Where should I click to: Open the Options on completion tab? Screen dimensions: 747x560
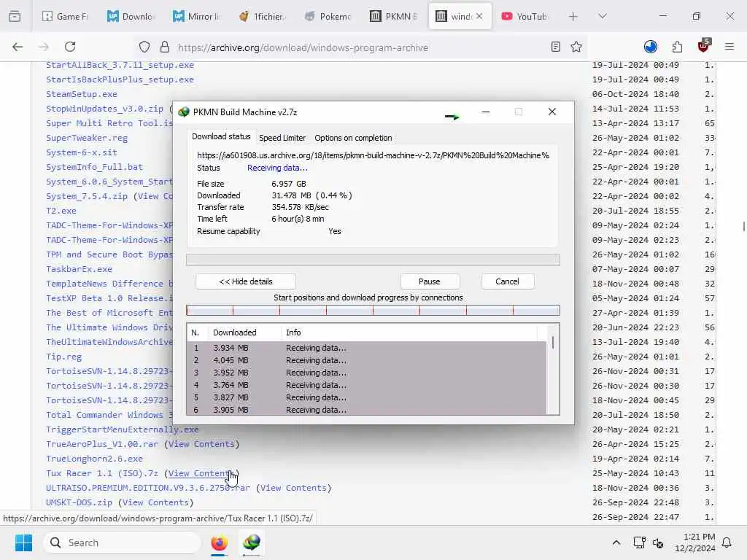[x=353, y=138]
